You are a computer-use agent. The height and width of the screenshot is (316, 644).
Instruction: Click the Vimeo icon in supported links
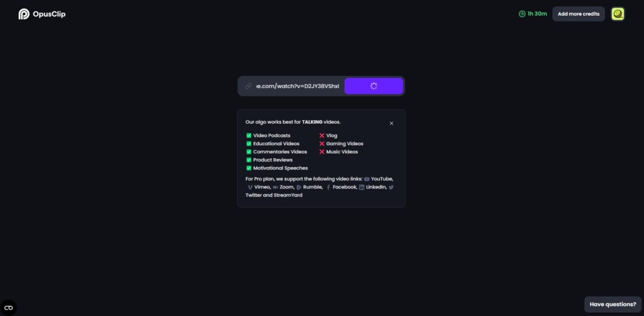[250, 187]
